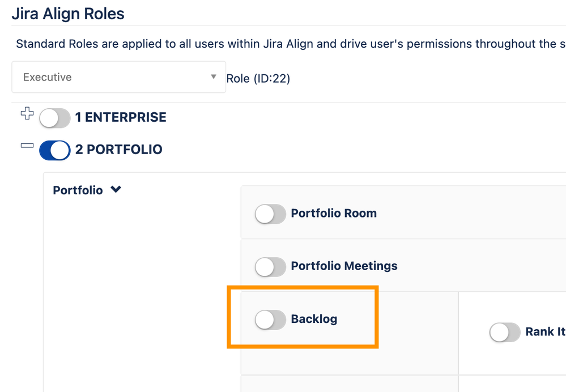566x392 pixels.
Task: Disable the 2 PORTFOLIO toggle switch
Action: [x=54, y=150]
